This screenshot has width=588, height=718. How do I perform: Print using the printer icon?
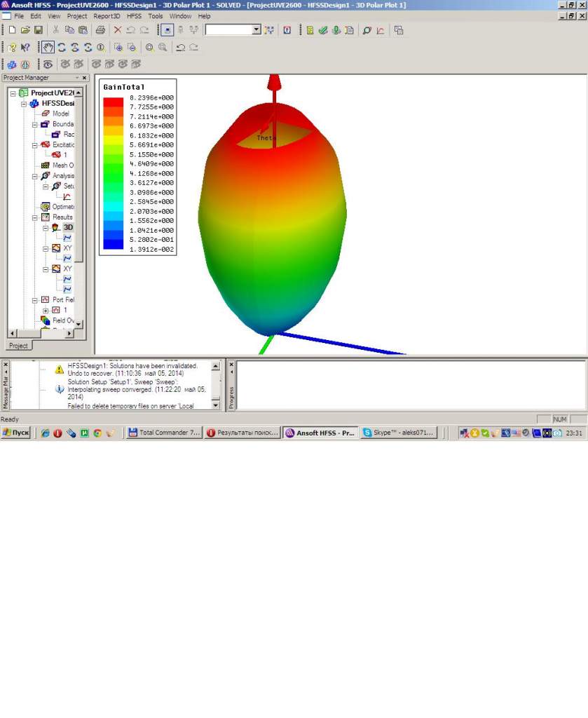coord(100,30)
